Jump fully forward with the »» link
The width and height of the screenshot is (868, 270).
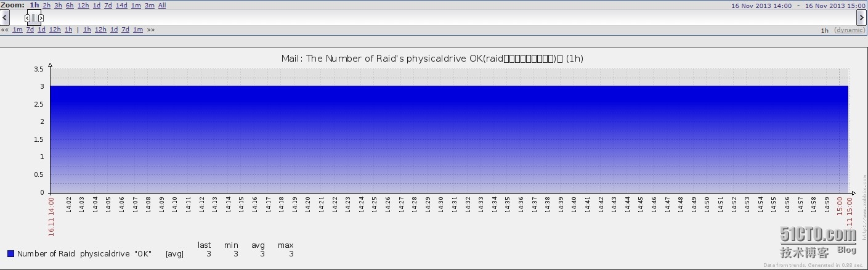point(151,30)
